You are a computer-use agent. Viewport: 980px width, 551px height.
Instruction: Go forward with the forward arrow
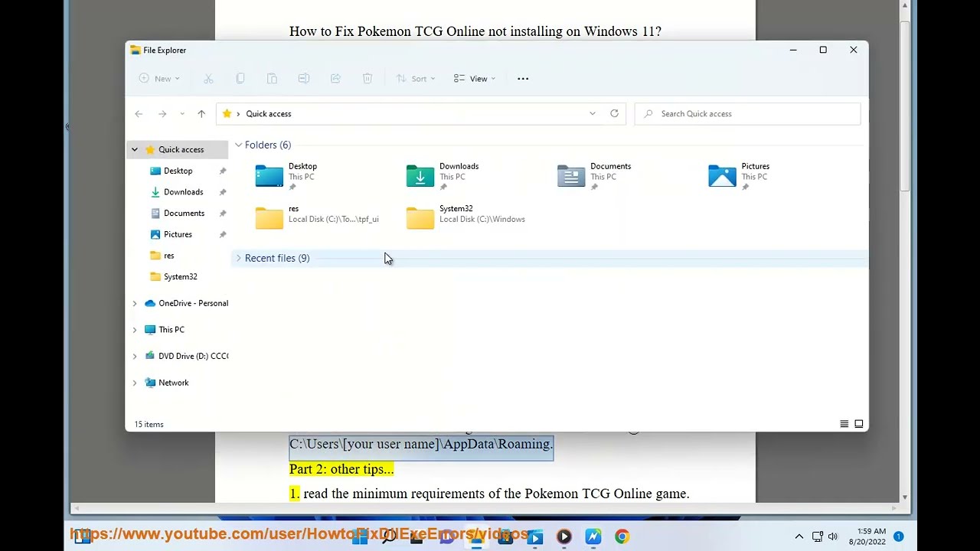coord(162,114)
